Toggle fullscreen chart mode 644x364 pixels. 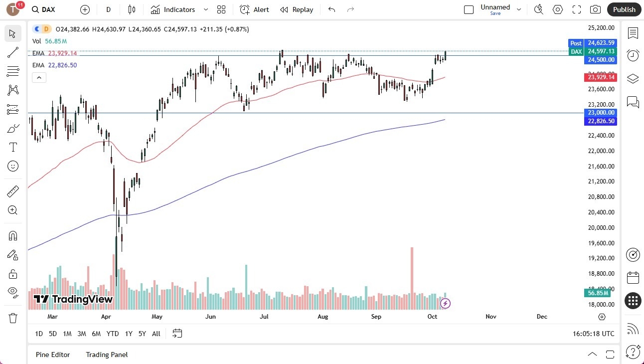click(576, 9)
